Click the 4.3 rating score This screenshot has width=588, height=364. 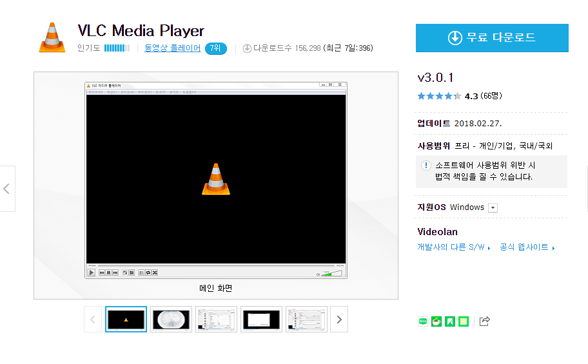(x=471, y=97)
